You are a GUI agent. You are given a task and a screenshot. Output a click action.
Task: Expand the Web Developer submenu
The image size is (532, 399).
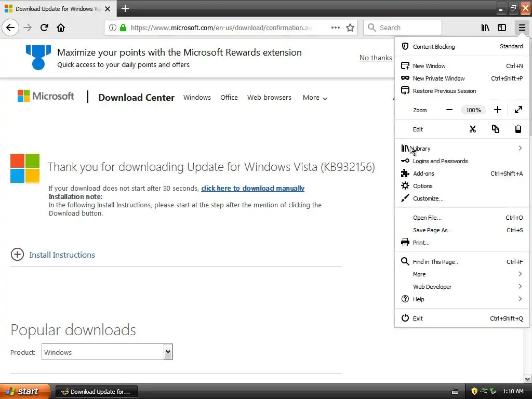462,287
